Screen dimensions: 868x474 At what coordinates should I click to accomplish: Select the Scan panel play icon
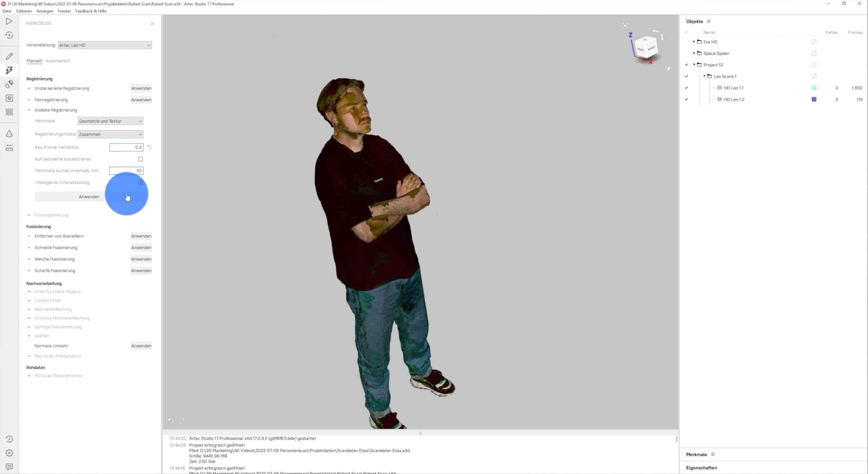[9, 21]
